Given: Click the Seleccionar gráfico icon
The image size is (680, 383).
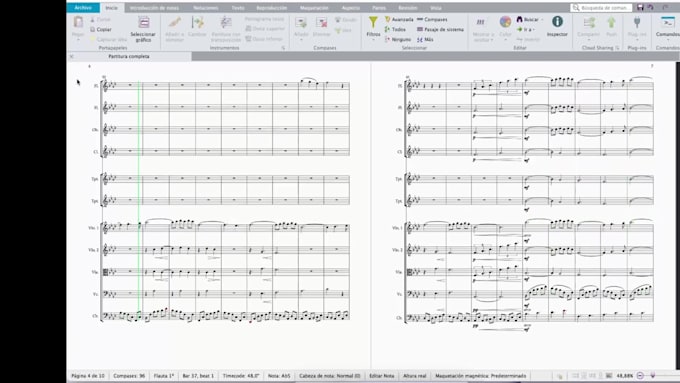Looking at the screenshot, I should click(x=144, y=23).
